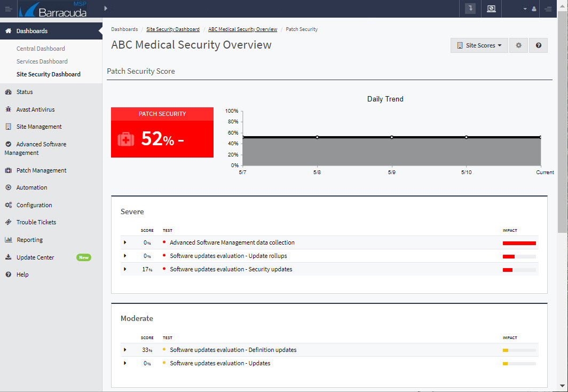Click the vertical scrollbar thumb on the right
Screen dimensions: 568x392
click(x=562, y=121)
